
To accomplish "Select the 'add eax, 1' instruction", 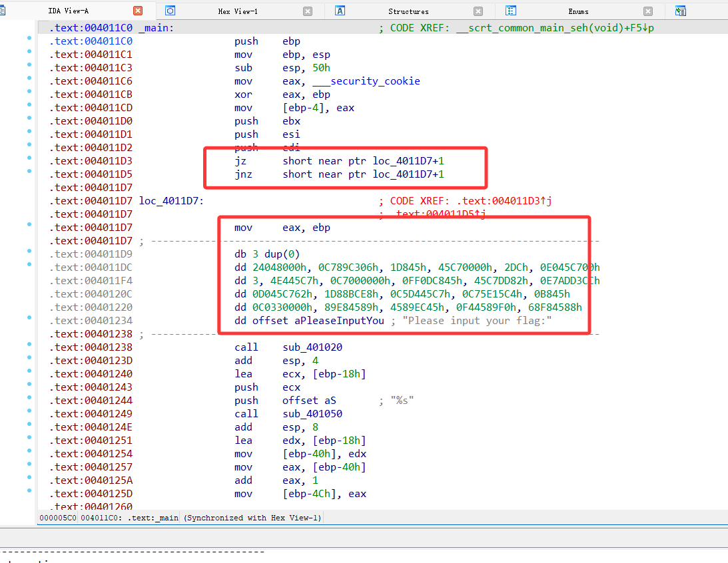I will pos(276,480).
